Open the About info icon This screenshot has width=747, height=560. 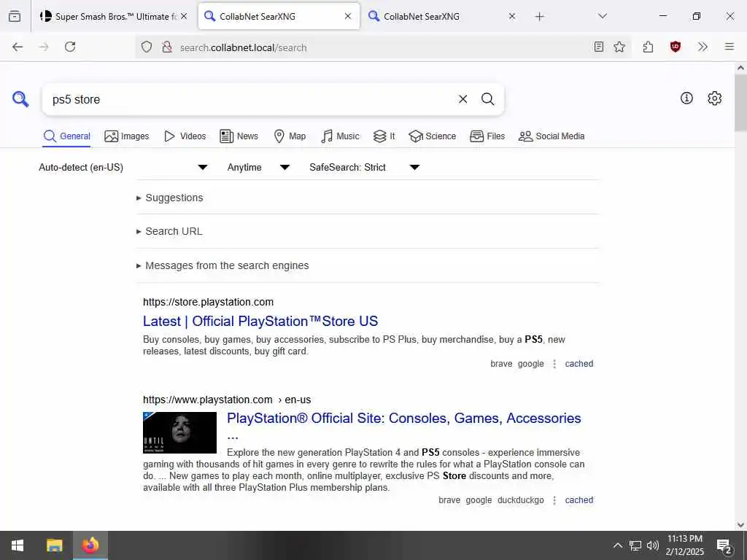pos(686,98)
